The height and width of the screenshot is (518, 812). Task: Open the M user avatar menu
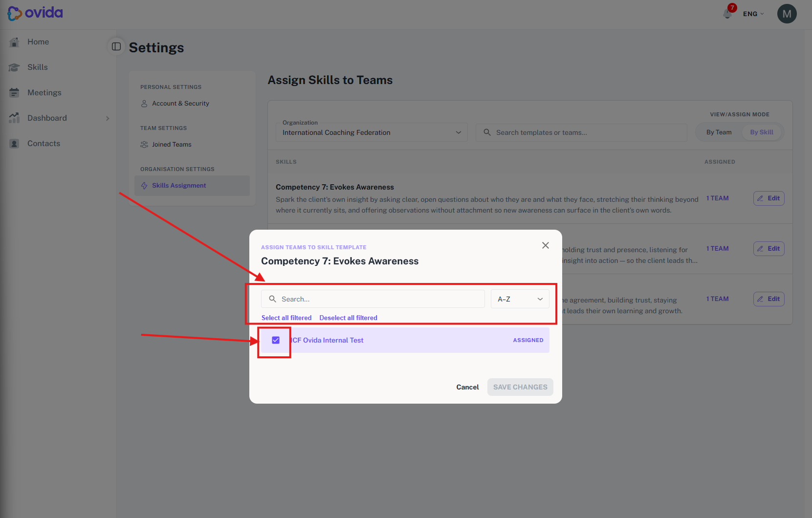[x=787, y=14]
